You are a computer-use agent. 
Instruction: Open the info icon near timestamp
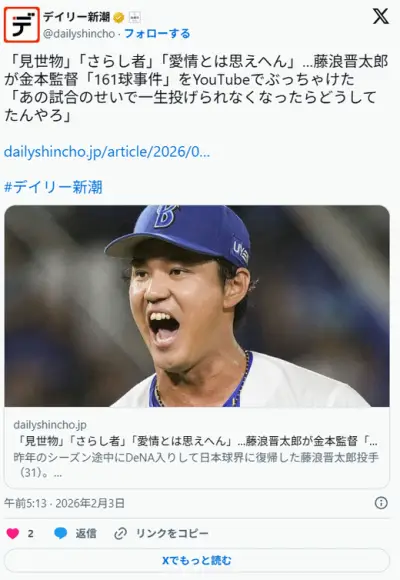381,503
